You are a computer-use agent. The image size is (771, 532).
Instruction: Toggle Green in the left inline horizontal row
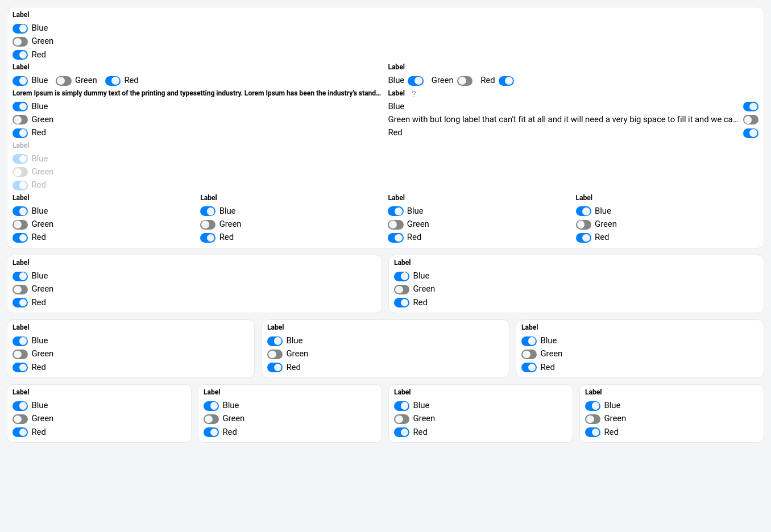click(64, 81)
